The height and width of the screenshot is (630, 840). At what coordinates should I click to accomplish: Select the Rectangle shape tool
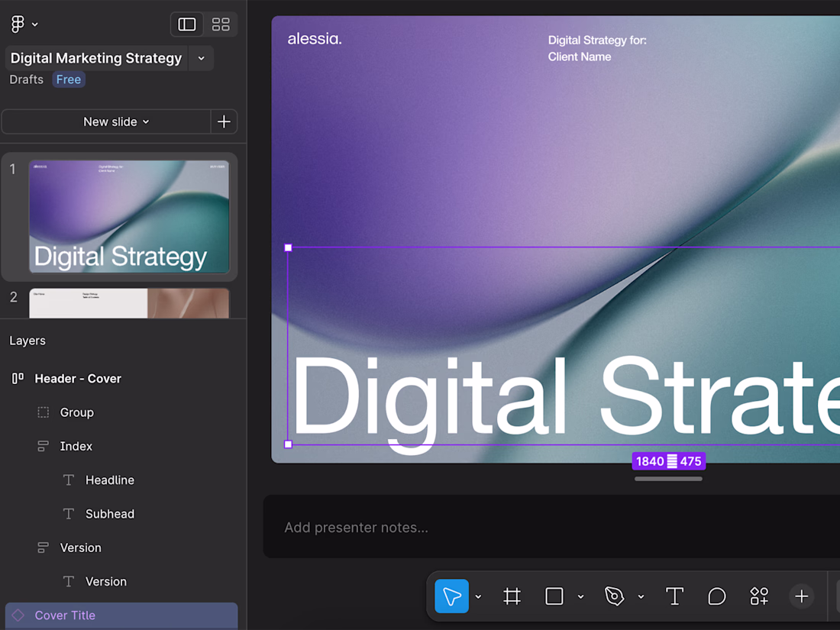554,596
